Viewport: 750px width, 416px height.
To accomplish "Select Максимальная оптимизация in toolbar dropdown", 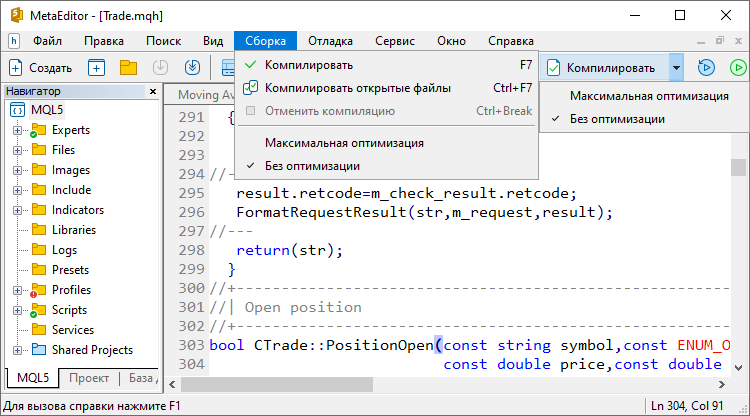I will tap(644, 96).
